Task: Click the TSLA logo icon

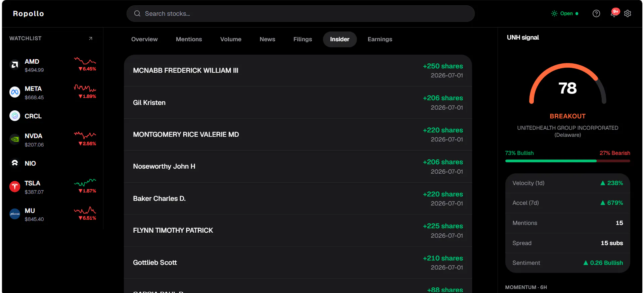Action: point(15,187)
